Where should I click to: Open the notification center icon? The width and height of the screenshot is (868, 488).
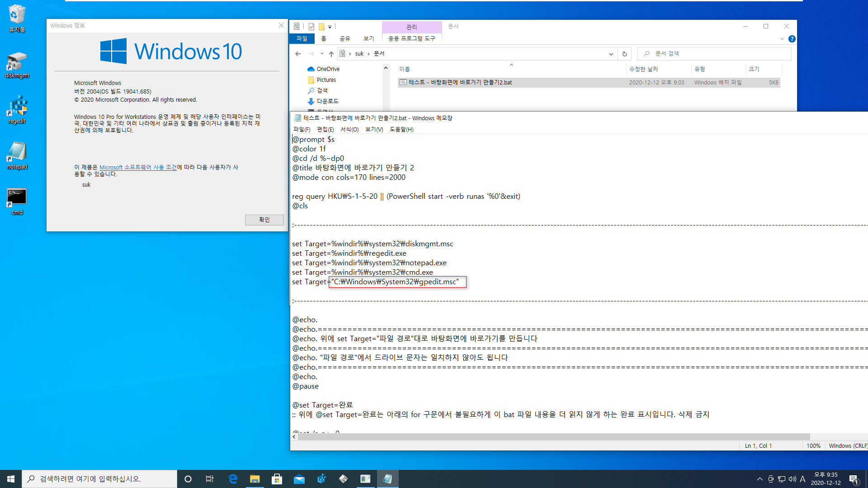pos(854,479)
